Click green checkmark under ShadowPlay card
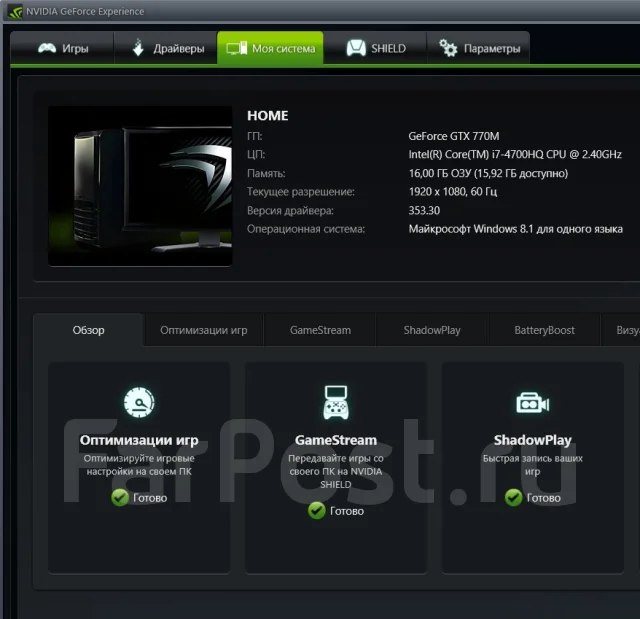 point(513,497)
